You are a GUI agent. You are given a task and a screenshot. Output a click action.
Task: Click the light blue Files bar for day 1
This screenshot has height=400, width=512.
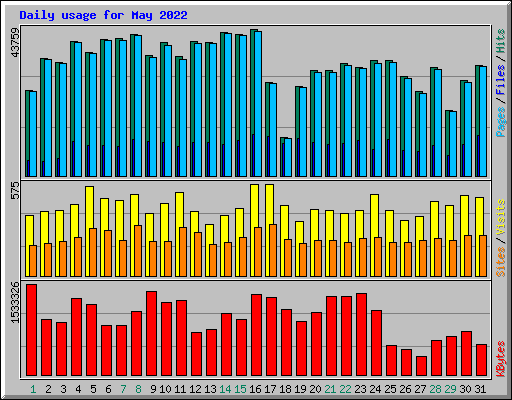click(x=33, y=134)
